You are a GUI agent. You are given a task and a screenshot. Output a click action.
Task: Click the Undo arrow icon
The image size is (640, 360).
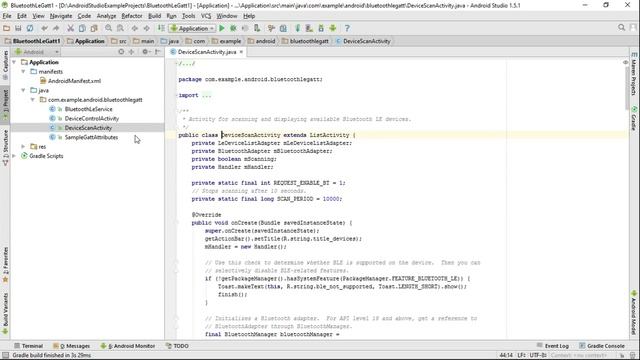(x=44, y=28)
